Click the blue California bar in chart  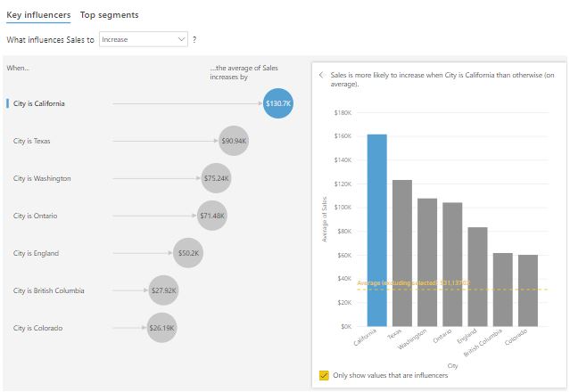pyautogui.click(x=377, y=232)
